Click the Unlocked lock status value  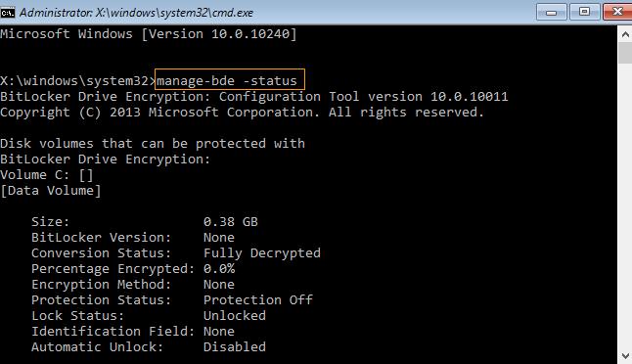coord(235,316)
